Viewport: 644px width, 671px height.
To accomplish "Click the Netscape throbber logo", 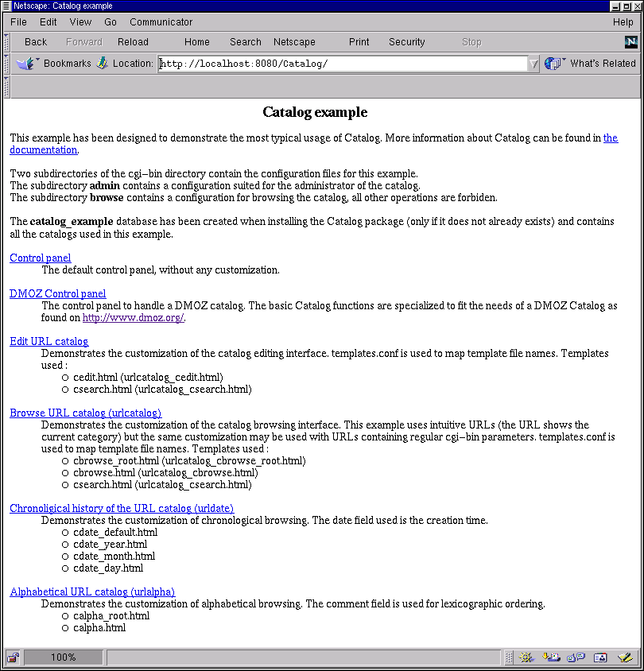I will (630, 41).
